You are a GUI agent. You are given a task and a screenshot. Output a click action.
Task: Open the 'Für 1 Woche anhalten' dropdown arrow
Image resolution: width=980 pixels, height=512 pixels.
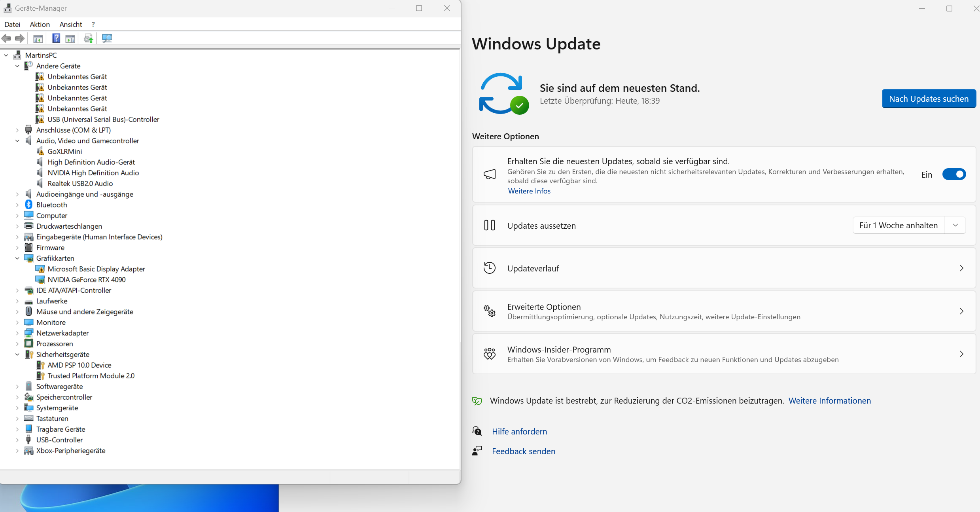tap(955, 225)
